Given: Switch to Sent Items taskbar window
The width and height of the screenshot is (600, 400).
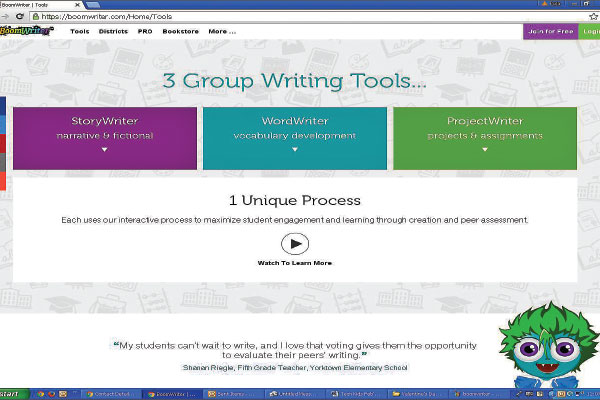Looking at the screenshot, I should 234,394.
